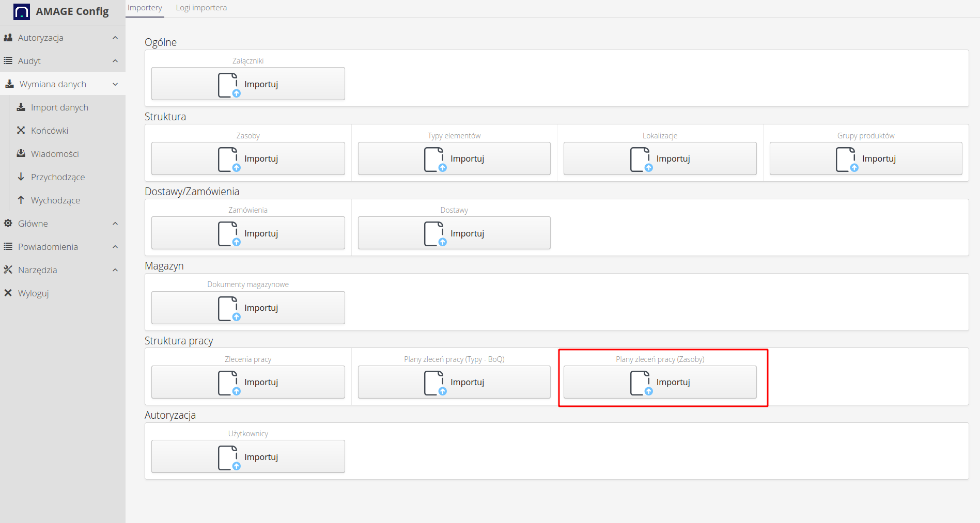The width and height of the screenshot is (980, 523).
Task: Click the Narzędzia tools icon
Action: pos(8,270)
